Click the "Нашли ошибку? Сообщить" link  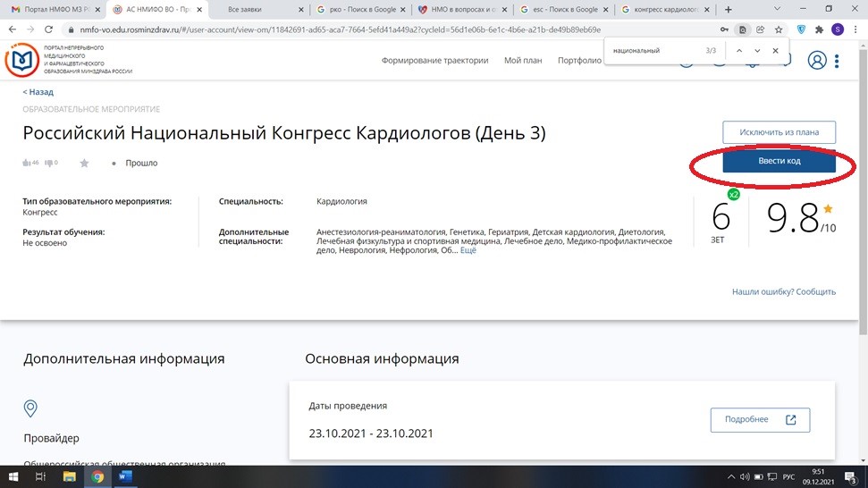[783, 291]
